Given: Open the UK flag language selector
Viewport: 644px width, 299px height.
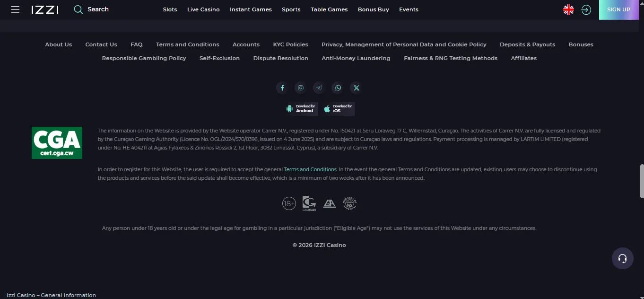Looking at the screenshot, I should tap(568, 9).
